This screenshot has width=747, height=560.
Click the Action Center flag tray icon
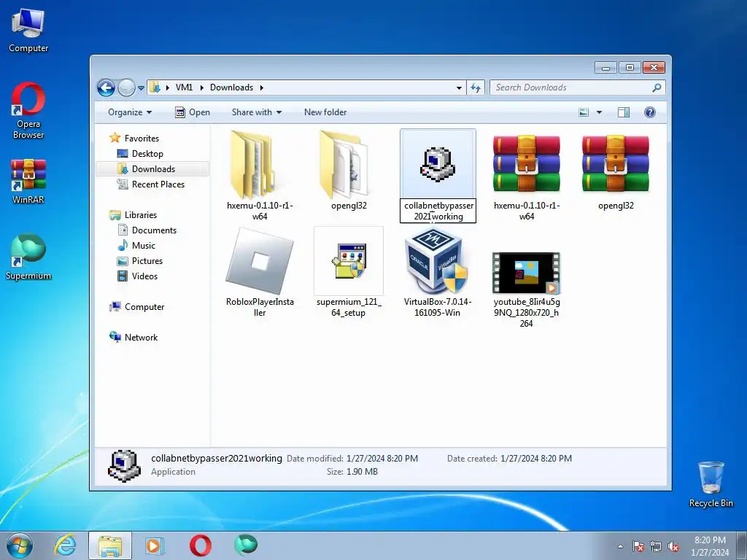(638, 546)
